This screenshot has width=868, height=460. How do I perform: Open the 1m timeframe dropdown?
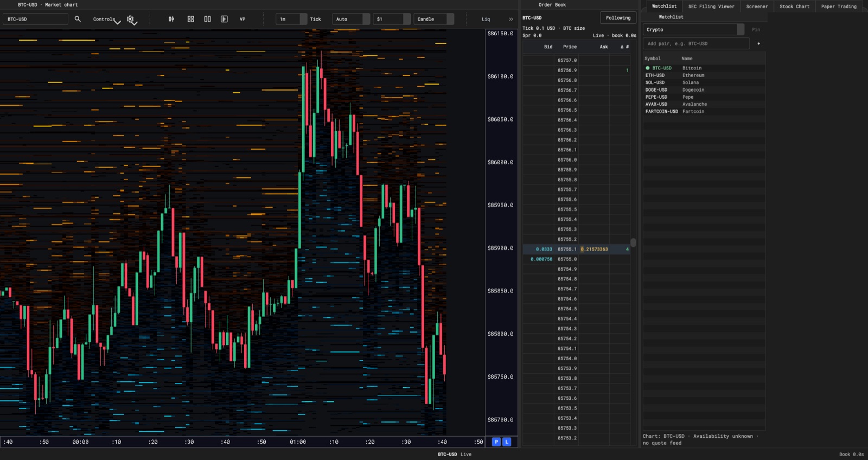click(x=291, y=19)
